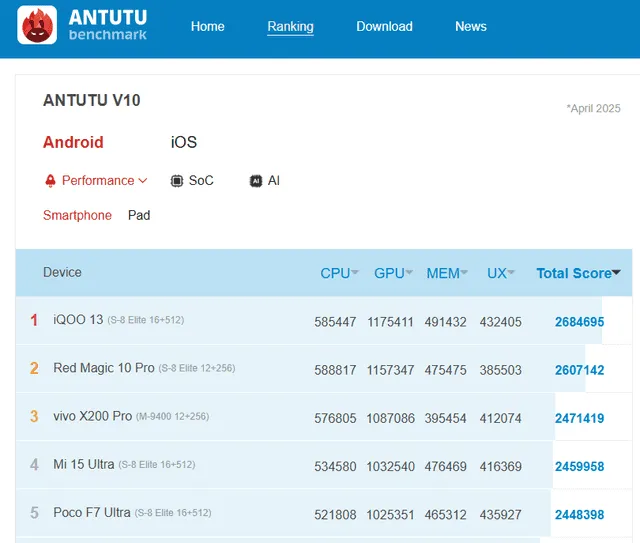The height and width of the screenshot is (543, 640).
Task: Open the Home menu item
Action: click(208, 27)
